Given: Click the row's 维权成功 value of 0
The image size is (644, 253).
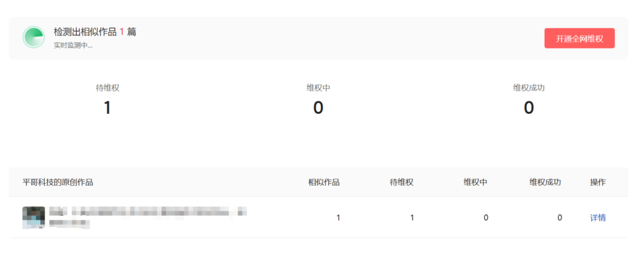Looking at the screenshot, I should (x=559, y=218).
